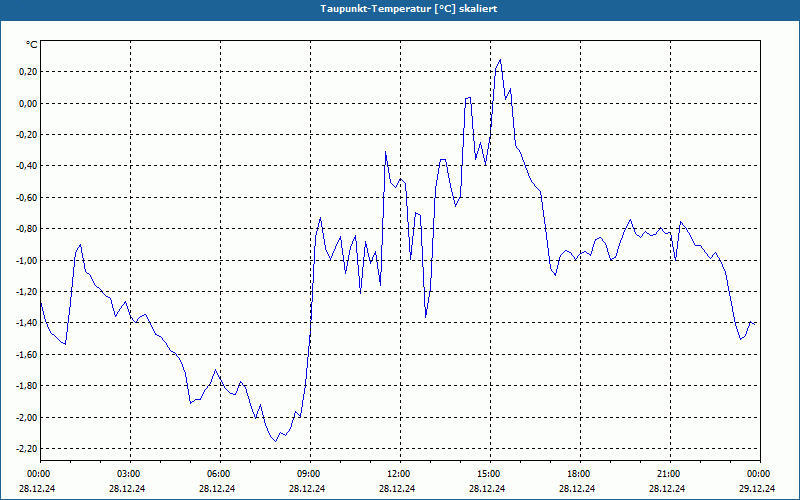Image resolution: width=800 pixels, height=500 pixels.
Task: Click the chart title 'Taupunkt-Temperatur [°C] skaliert'
Action: coord(409,9)
